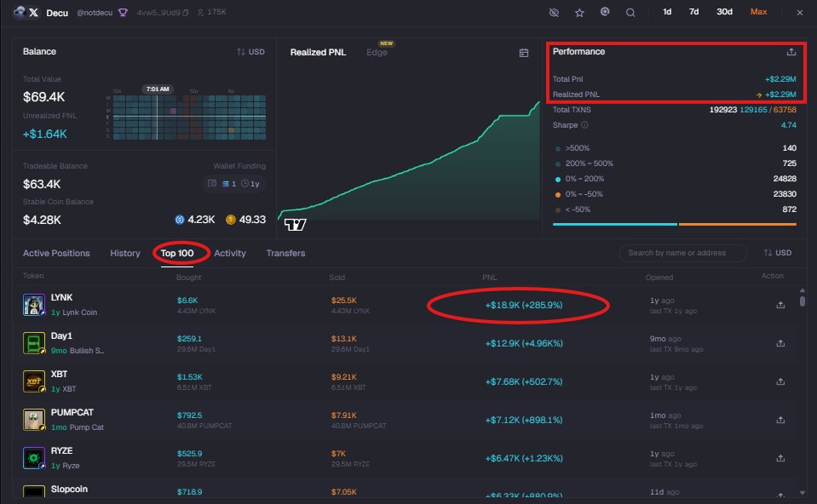The height and width of the screenshot is (504, 817).
Task: Click the +$7.68K (+502.7%) PNL value
Action: tap(524, 381)
